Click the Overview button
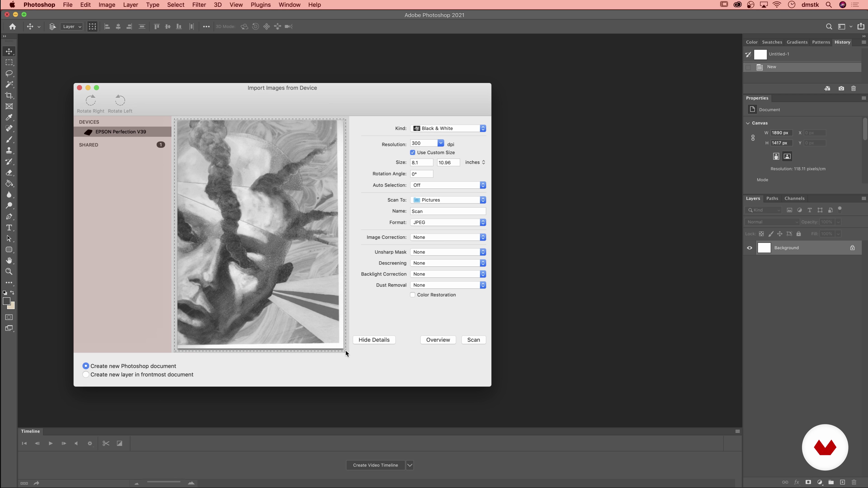Image resolution: width=868 pixels, height=488 pixels. click(x=438, y=340)
